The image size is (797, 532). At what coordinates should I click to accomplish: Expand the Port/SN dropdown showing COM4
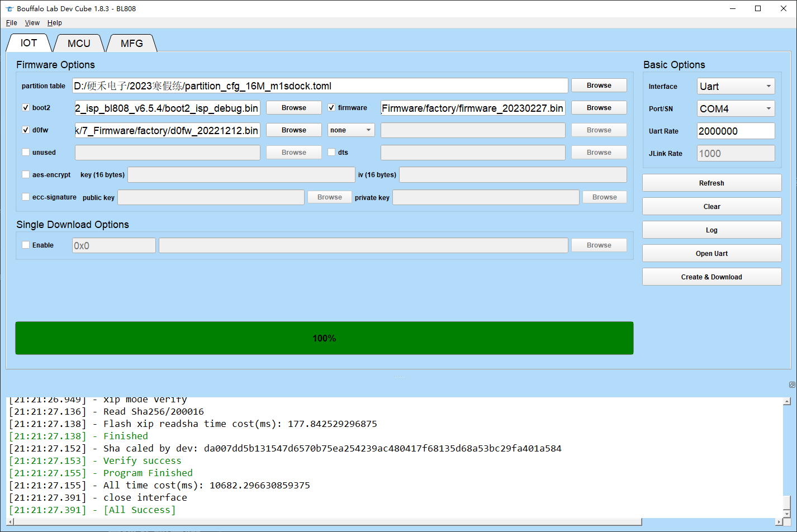(x=736, y=109)
